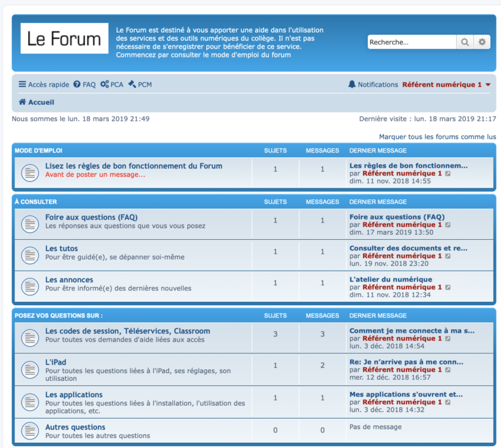Click Marquer tous les forums comme lus
This screenshot has height=448, width=501.
point(437,137)
